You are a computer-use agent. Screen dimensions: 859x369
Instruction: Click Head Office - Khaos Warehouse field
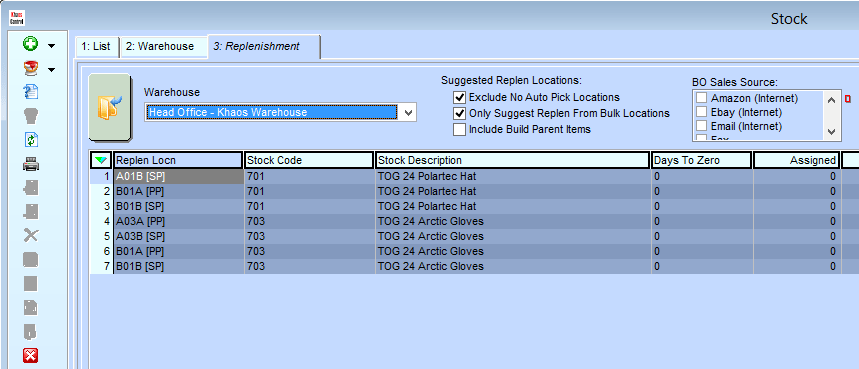[x=272, y=112]
